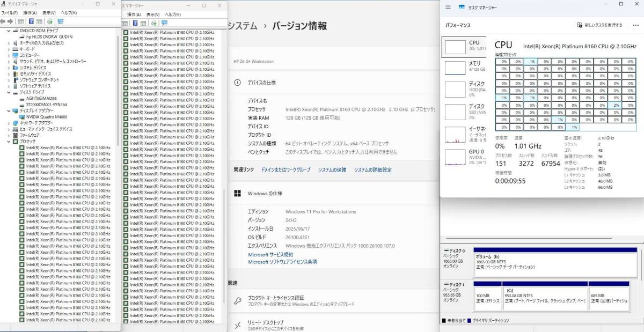Open ヘルプ(H) menu in second Device Manager
The image size is (644, 332).
coord(173,14)
